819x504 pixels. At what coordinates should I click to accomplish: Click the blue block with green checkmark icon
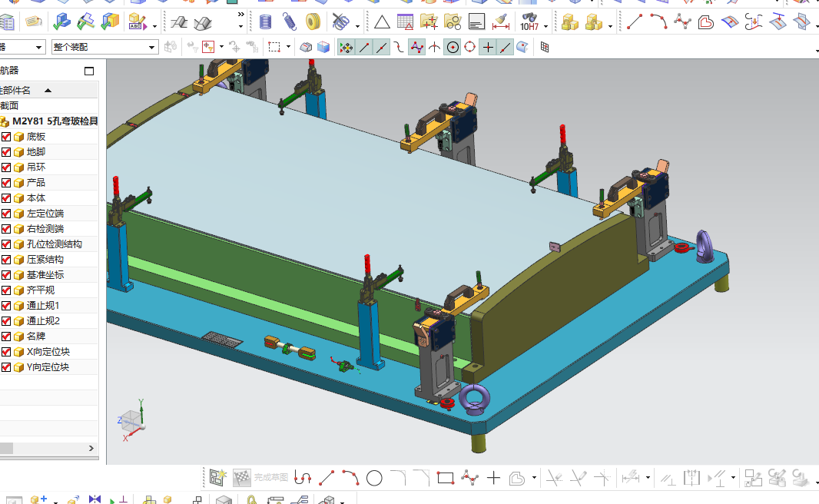coord(61,22)
